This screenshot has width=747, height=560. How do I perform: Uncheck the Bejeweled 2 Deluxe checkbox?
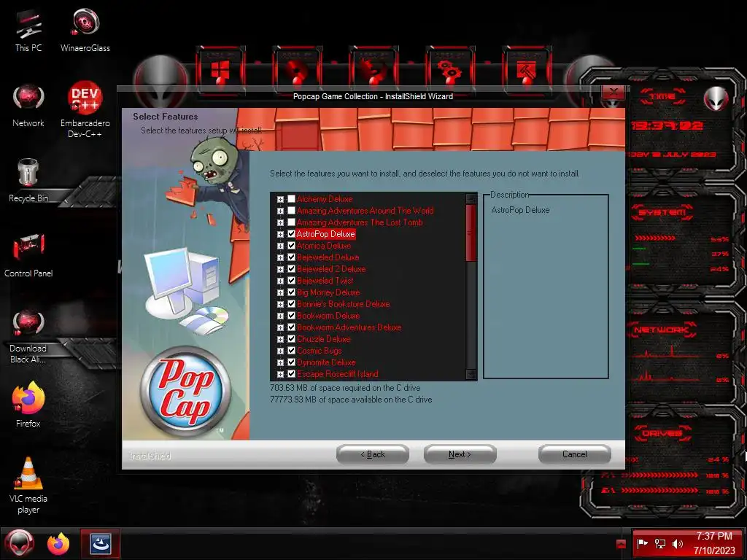[291, 269]
